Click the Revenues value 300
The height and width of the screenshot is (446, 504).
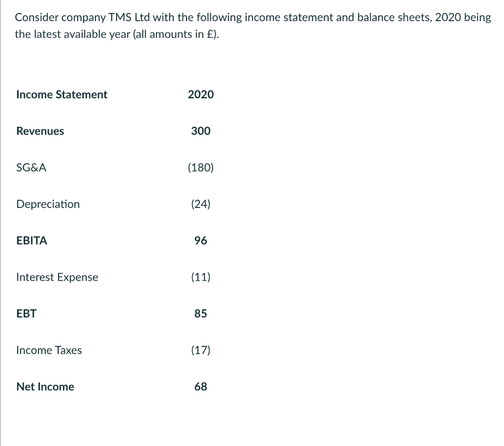201,131
